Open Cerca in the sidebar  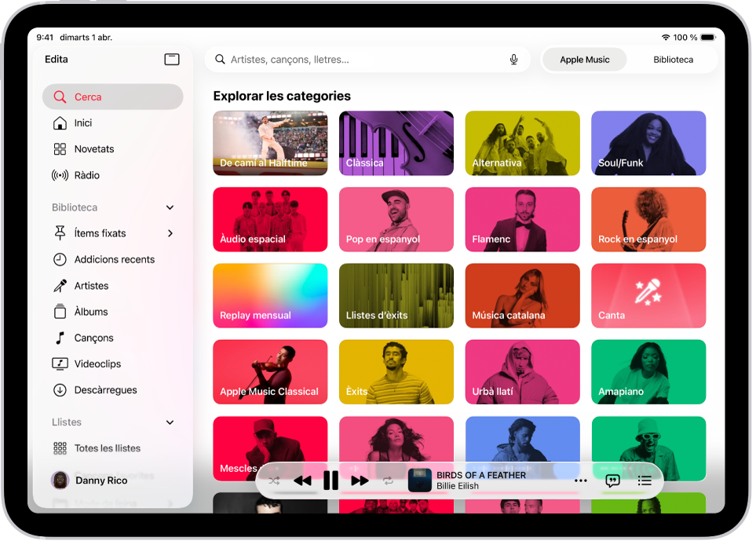tap(113, 97)
